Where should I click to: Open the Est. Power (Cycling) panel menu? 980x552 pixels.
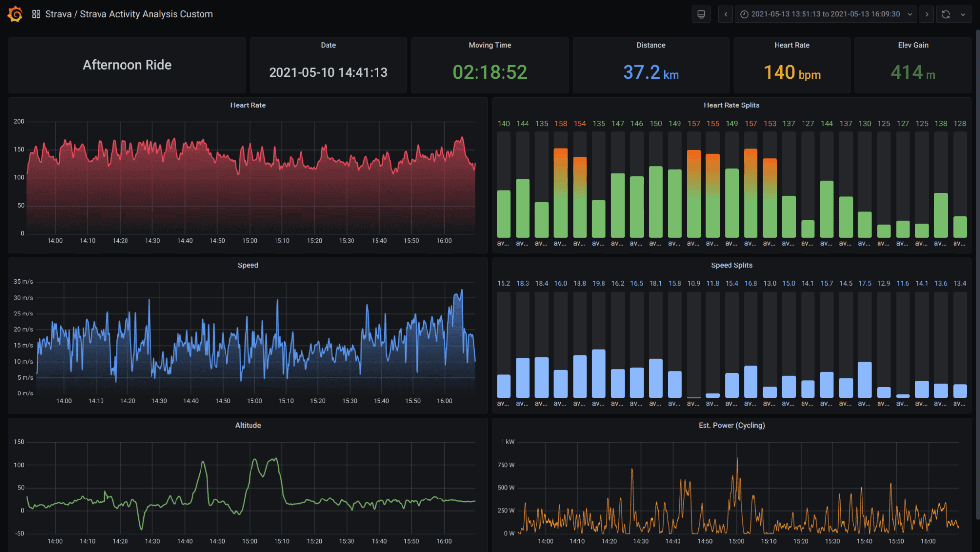(732, 425)
